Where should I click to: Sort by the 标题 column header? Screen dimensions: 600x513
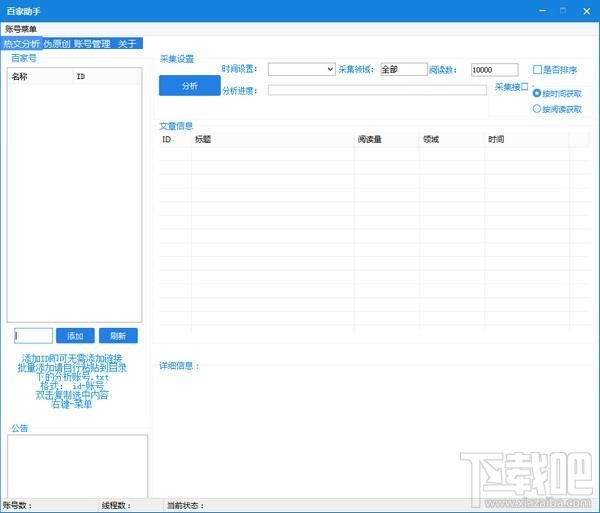tap(272, 139)
